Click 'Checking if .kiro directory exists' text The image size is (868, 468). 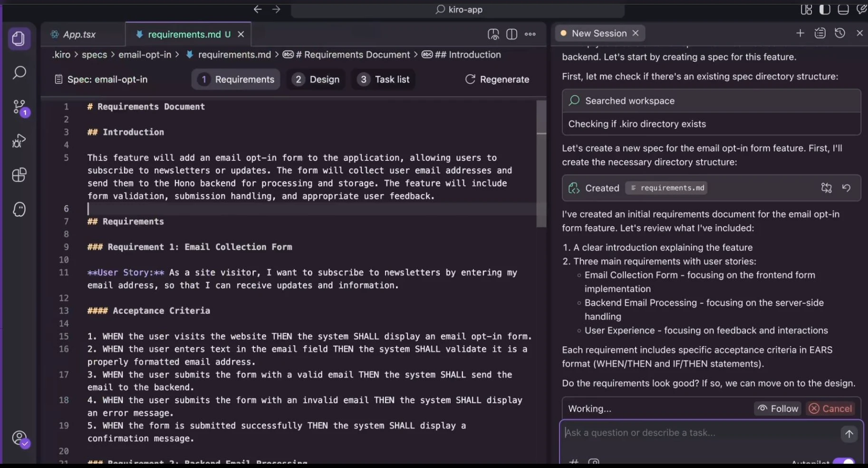637,124
